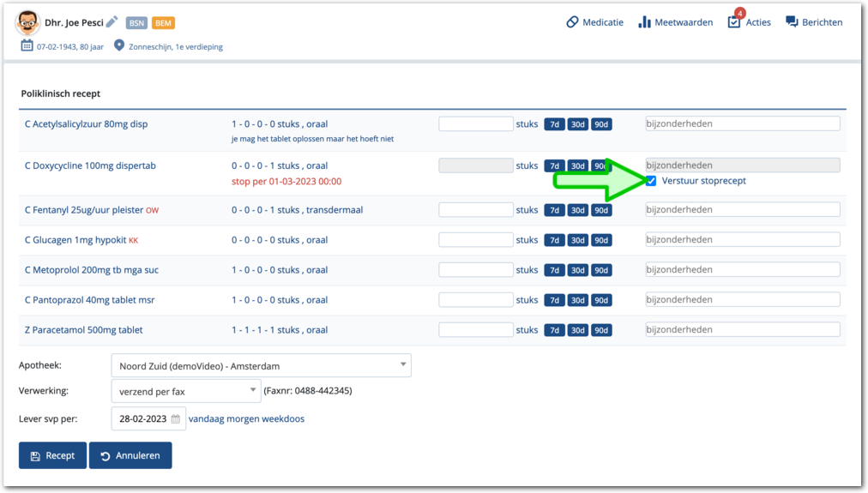
Task: Click the Recept save button
Action: [x=52, y=455]
